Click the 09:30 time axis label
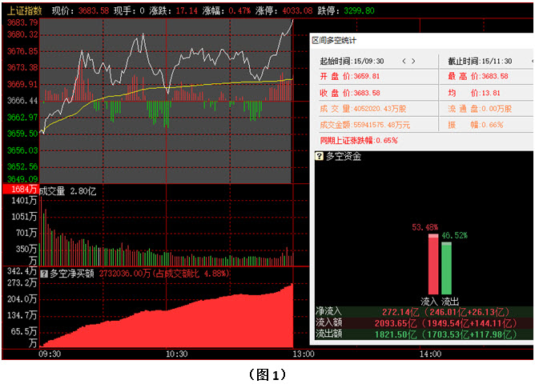Image resolution: width=535 pixels, height=392 pixels. click(50, 354)
